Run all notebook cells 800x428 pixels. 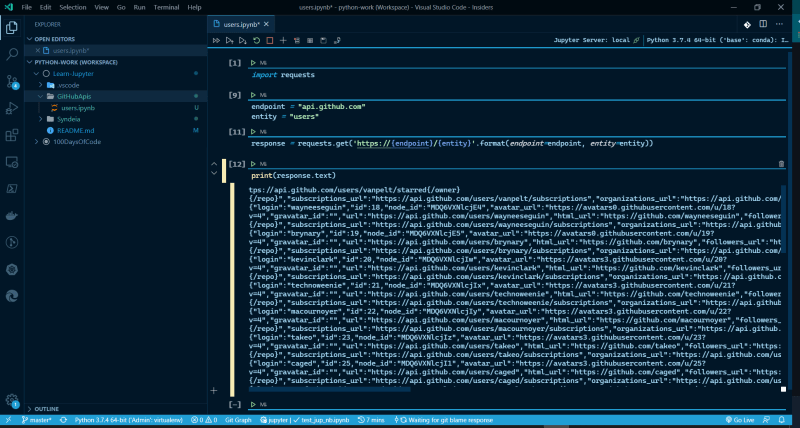pyautogui.click(x=216, y=40)
